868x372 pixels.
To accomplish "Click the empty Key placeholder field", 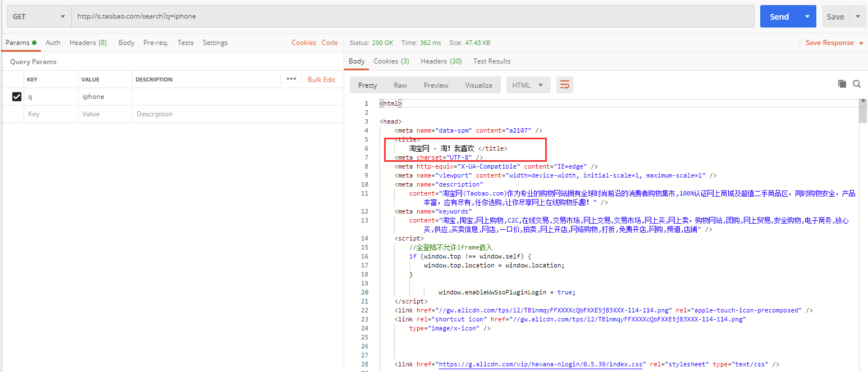I will (x=51, y=114).
